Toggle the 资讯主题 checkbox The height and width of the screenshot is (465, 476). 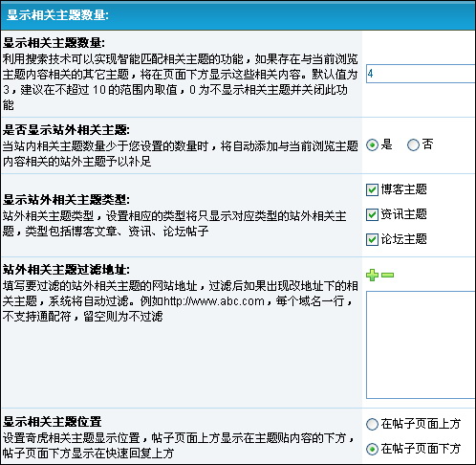372,214
